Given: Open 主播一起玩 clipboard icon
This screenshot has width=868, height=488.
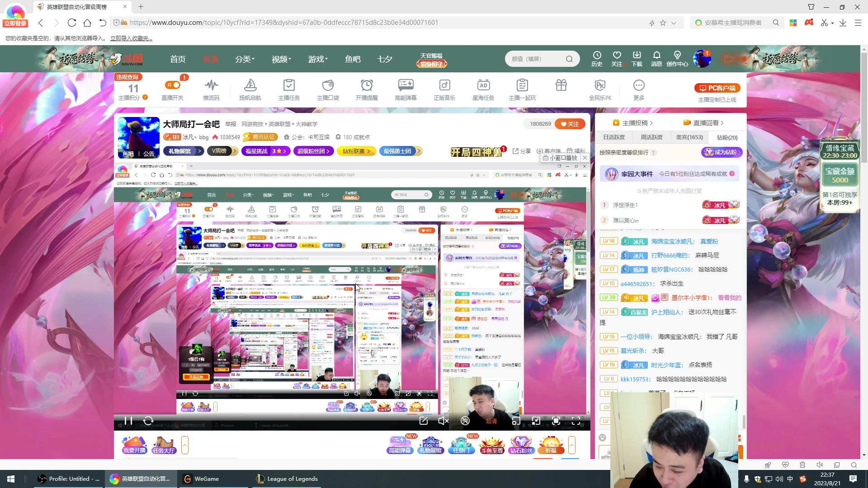Looking at the screenshot, I should (x=522, y=89).
